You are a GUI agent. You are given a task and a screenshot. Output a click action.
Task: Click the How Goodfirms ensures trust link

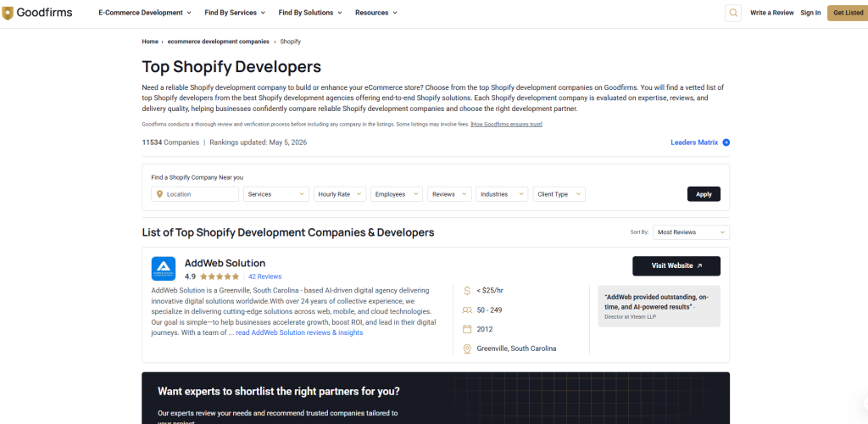tap(507, 124)
